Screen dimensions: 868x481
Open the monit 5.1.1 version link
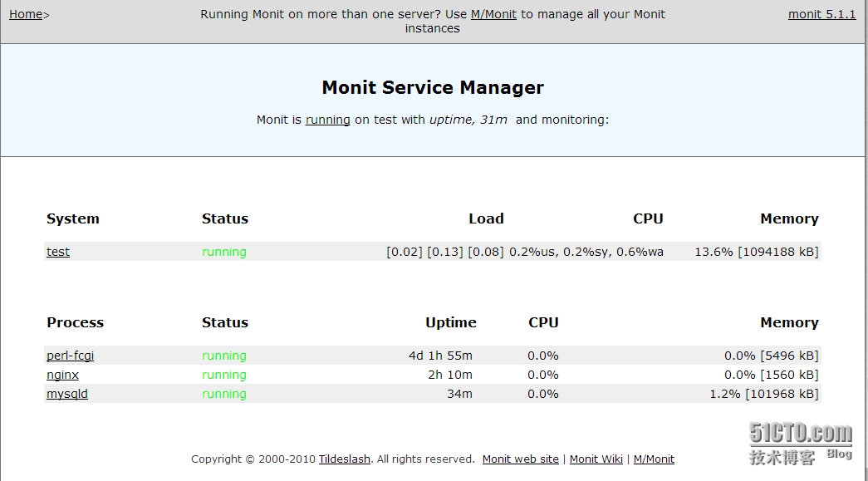[x=821, y=14]
